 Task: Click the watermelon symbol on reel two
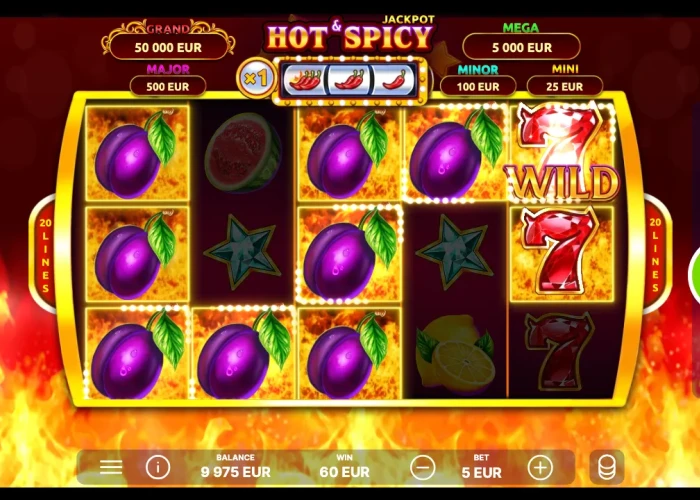pyautogui.click(x=242, y=152)
